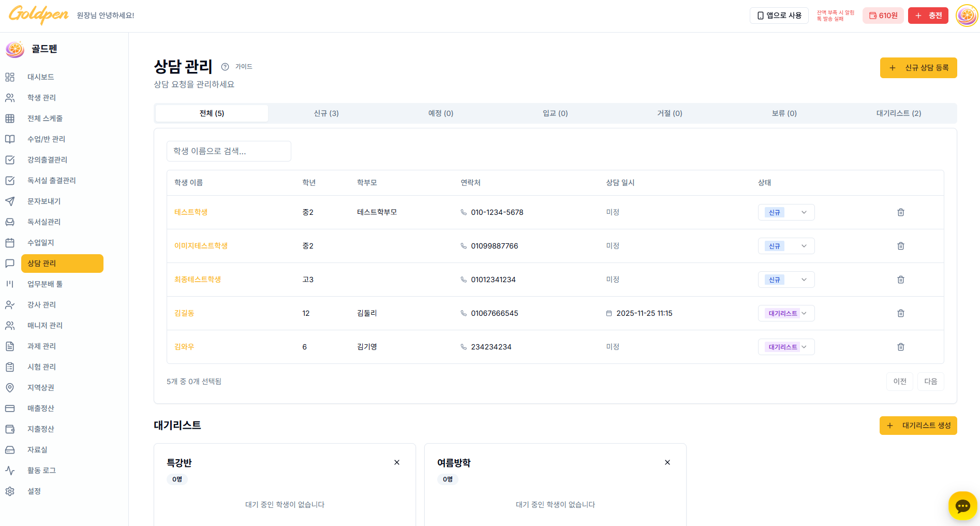This screenshot has width=980, height=526.
Task: Click the 신규 상담 등록 button
Action: (918, 68)
